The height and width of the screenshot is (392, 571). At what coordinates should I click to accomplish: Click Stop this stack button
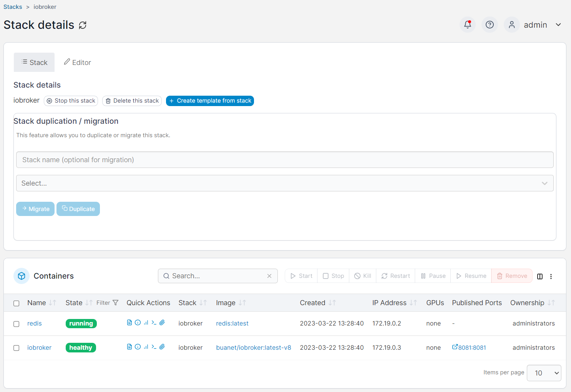pyautogui.click(x=71, y=101)
